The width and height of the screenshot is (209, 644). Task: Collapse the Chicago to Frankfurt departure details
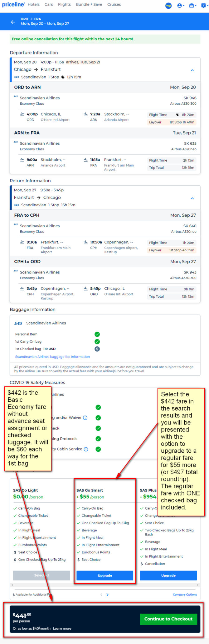click(x=192, y=70)
